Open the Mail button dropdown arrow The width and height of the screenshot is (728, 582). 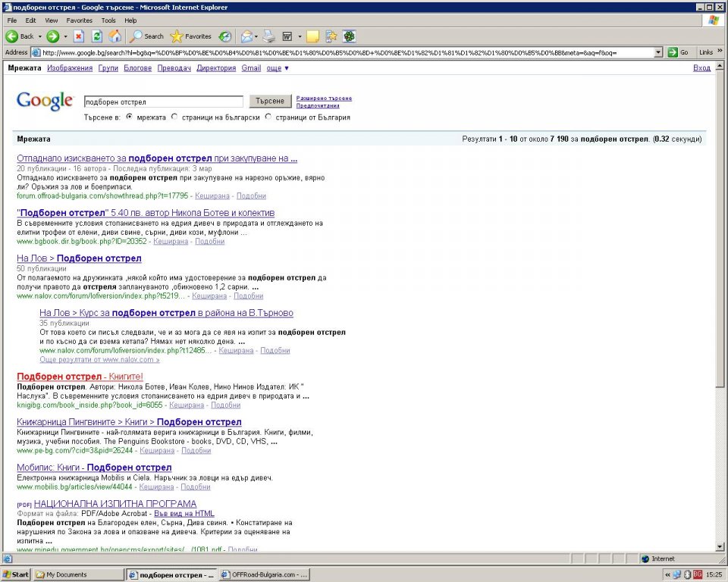click(256, 36)
